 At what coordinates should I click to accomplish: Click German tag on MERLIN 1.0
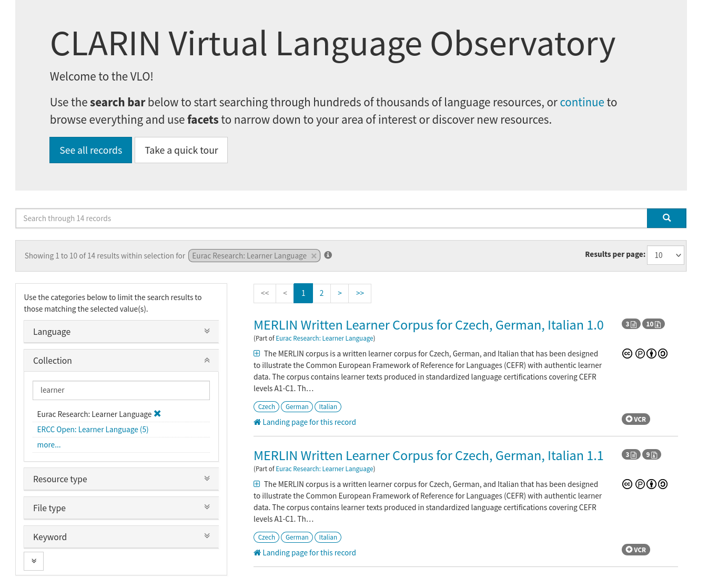pyautogui.click(x=297, y=407)
